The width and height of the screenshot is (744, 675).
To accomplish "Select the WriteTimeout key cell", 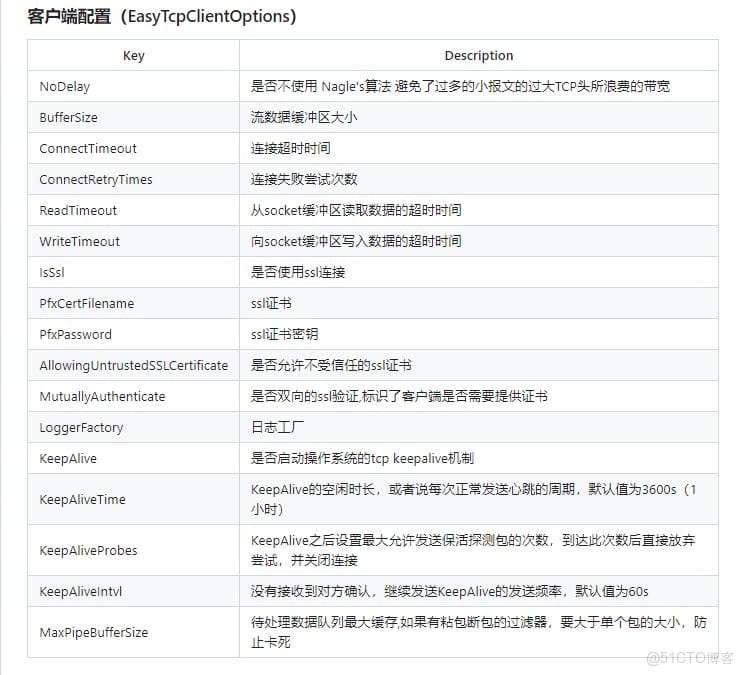I will tap(133, 241).
